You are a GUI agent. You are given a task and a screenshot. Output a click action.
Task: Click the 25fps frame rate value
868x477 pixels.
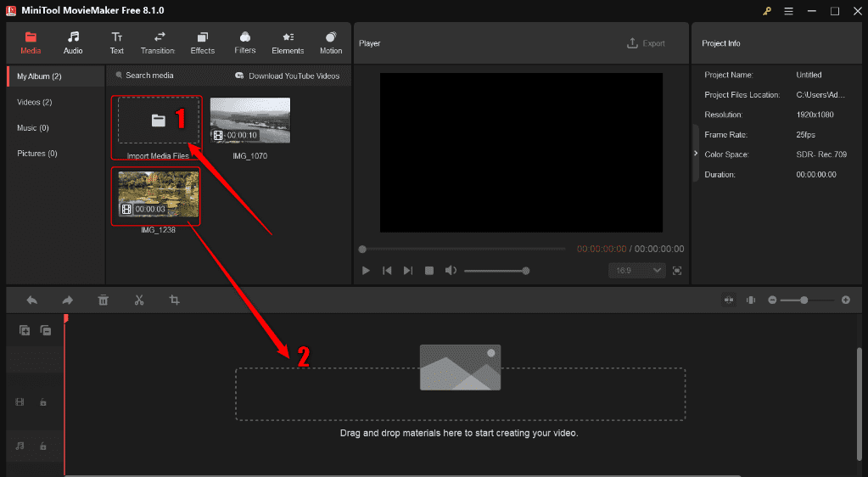click(x=805, y=135)
